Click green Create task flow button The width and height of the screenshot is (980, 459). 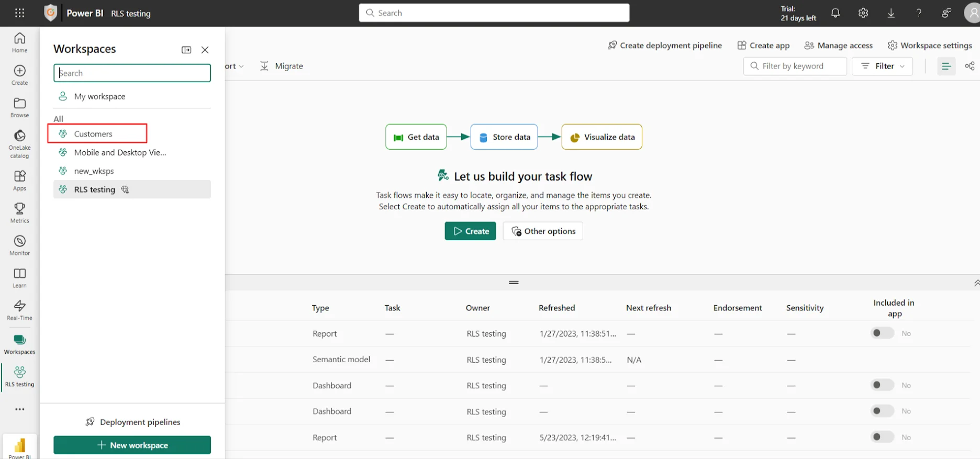(470, 231)
